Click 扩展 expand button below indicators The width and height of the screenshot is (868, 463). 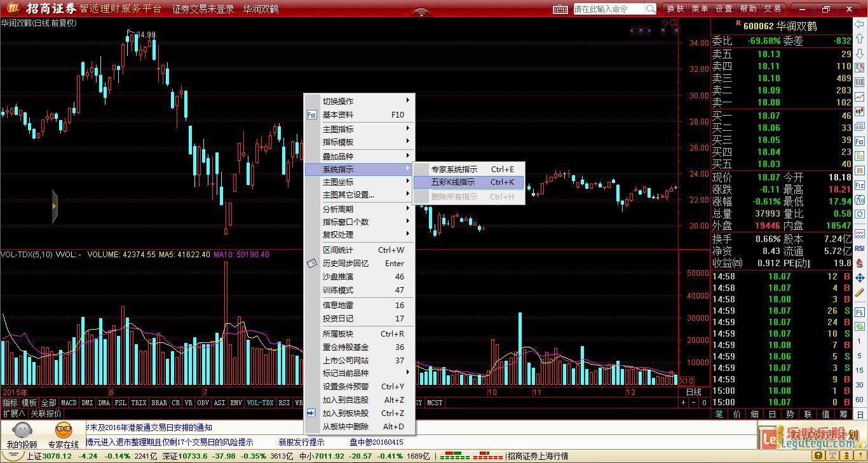coord(13,413)
